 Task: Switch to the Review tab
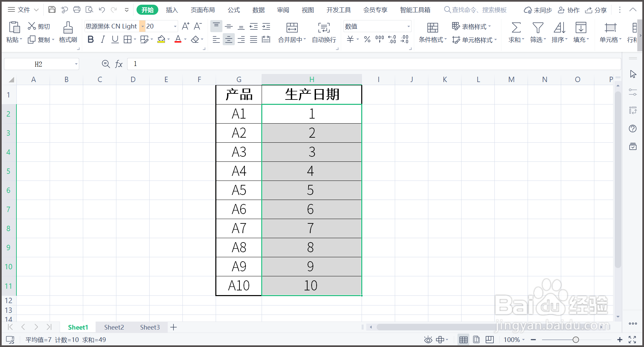pyautogui.click(x=283, y=10)
